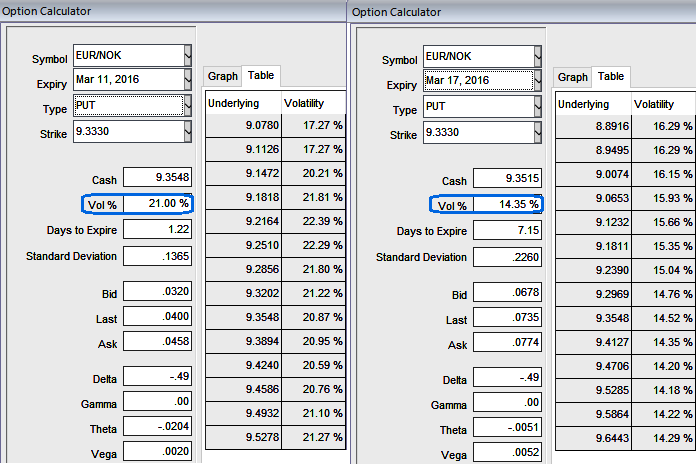Switch to Graph tab in left panel

pyautogui.click(x=223, y=76)
